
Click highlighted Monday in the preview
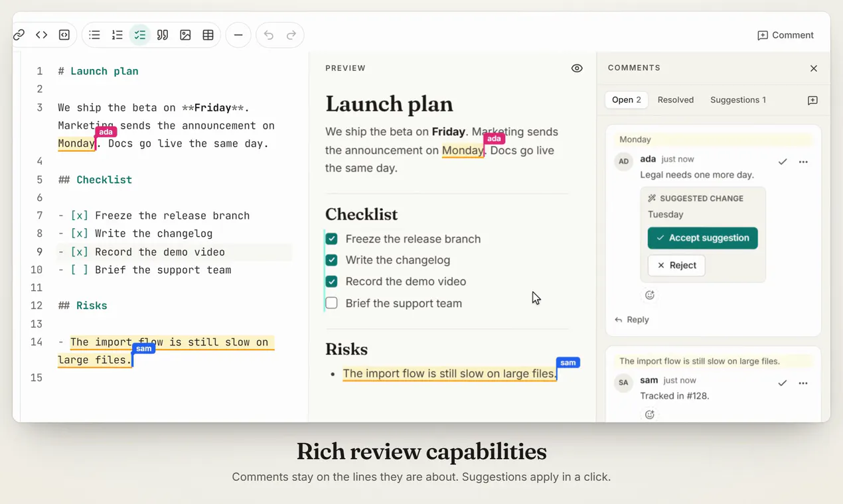[x=463, y=151]
